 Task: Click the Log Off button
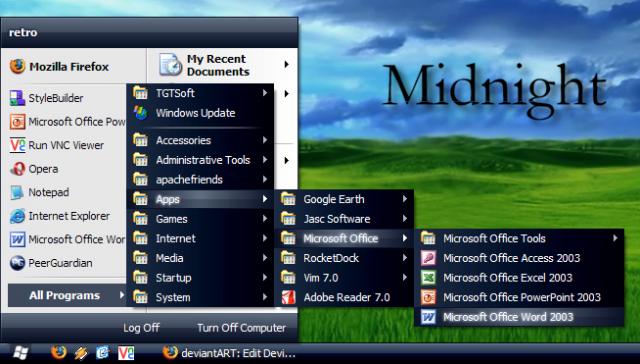coord(141,328)
